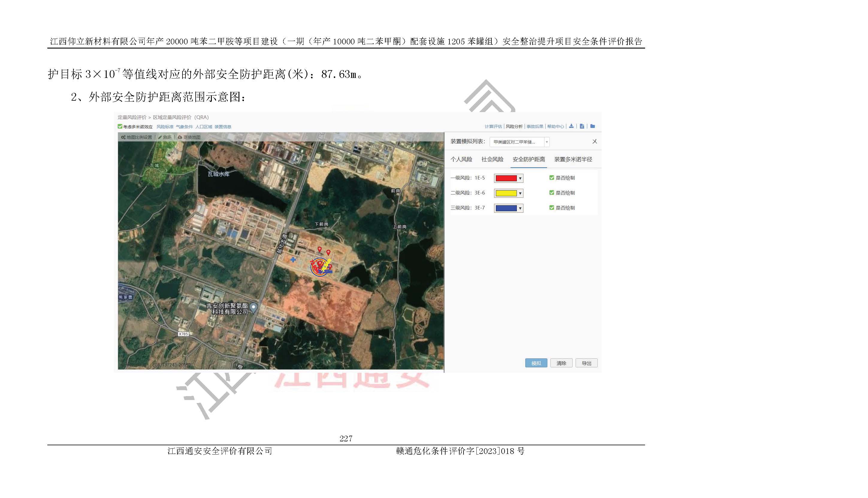
Task: Switch to the 装置多米诺半径 tab
Action: click(x=573, y=159)
